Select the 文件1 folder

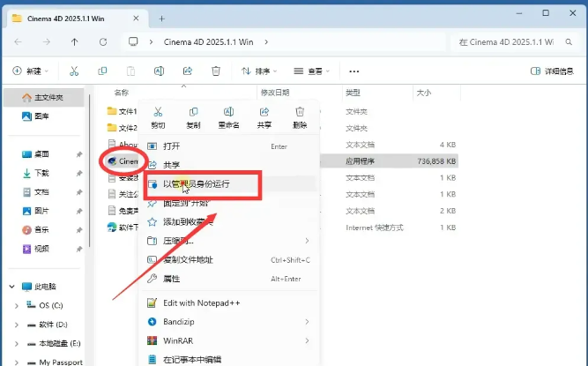coord(123,111)
